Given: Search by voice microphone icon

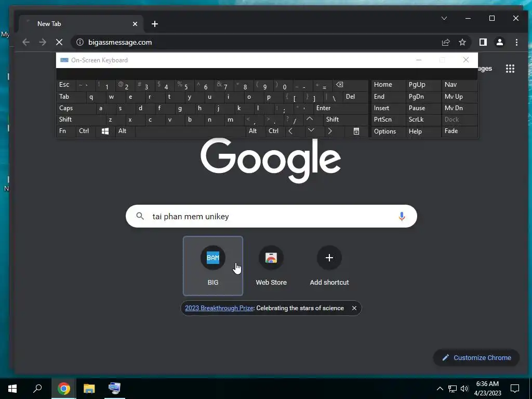Looking at the screenshot, I should pos(402,216).
